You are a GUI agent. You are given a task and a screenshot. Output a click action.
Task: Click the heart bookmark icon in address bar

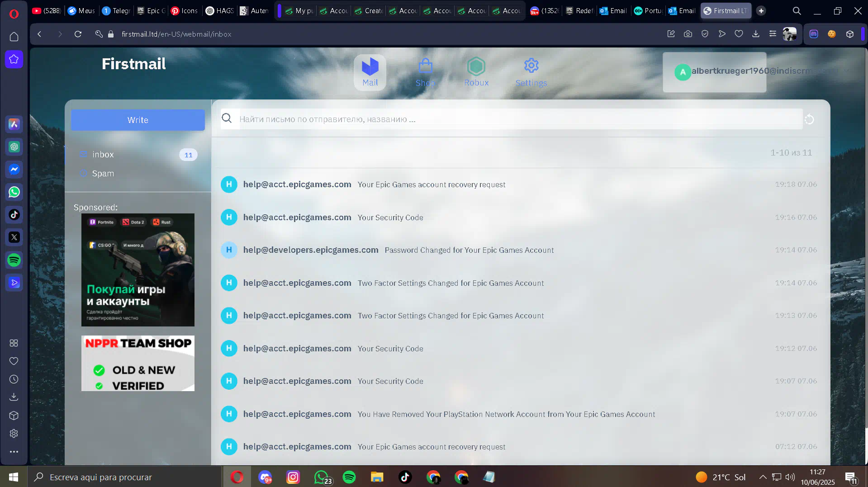pyautogui.click(x=739, y=34)
